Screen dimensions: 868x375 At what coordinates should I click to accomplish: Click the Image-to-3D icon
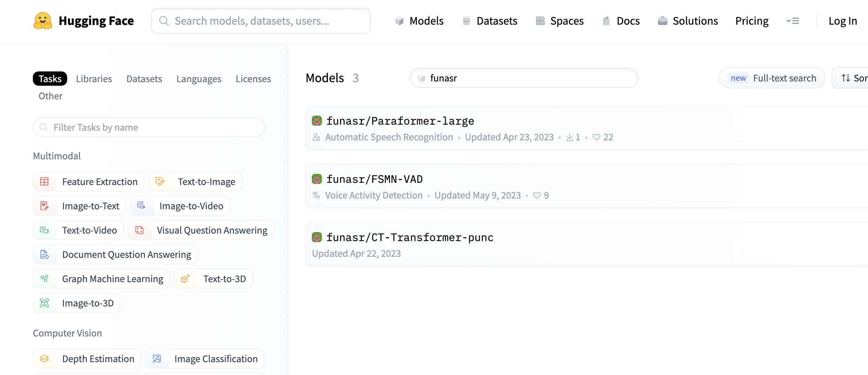click(x=44, y=303)
